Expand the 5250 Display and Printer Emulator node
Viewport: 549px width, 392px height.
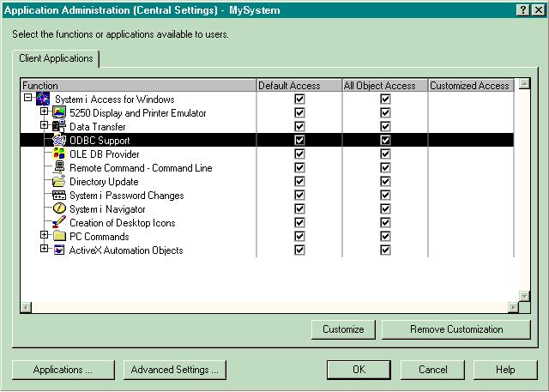(44, 111)
